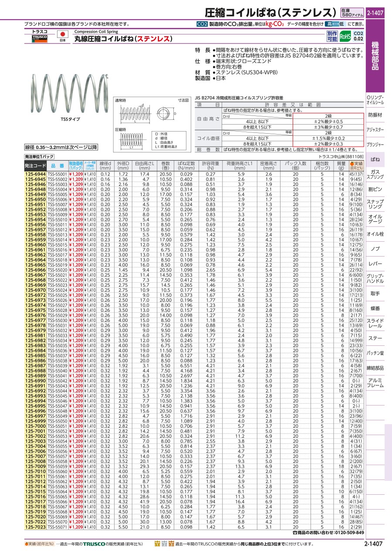
Task: Open the Oリング・オイルシール side tab
Action: (x=375, y=99)
